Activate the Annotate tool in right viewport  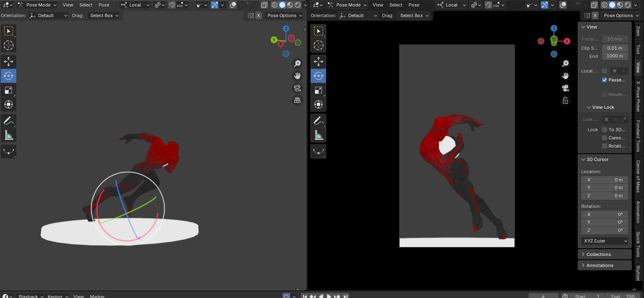[x=319, y=121]
